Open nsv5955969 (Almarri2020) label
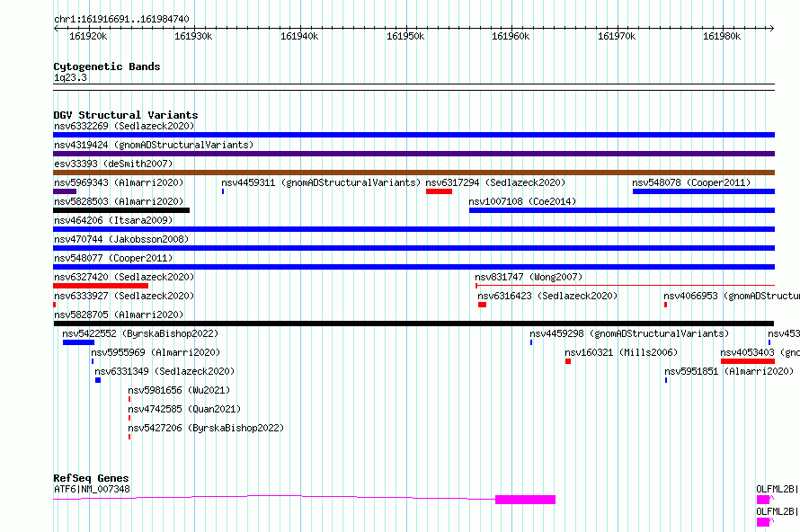The height and width of the screenshot is (532, 800). tap(156, 352)
